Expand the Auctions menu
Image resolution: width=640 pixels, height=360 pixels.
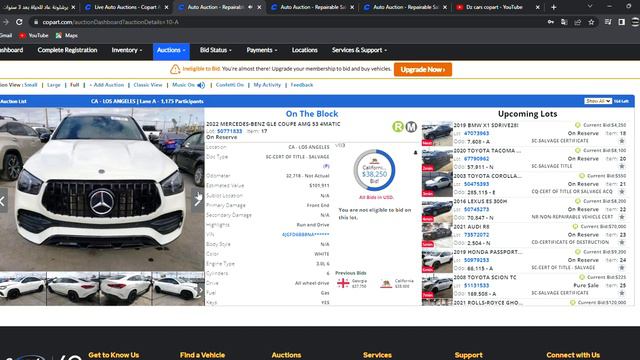[x=171, y=51]
